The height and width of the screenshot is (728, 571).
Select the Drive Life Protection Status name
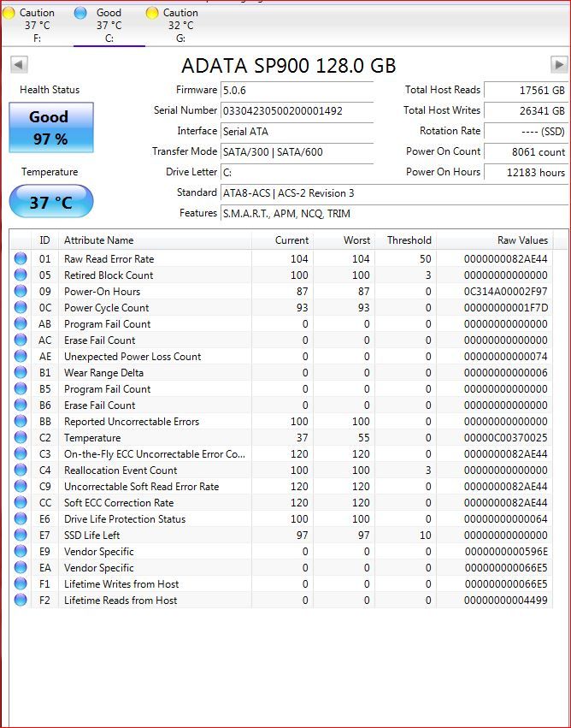coord(125,519)
